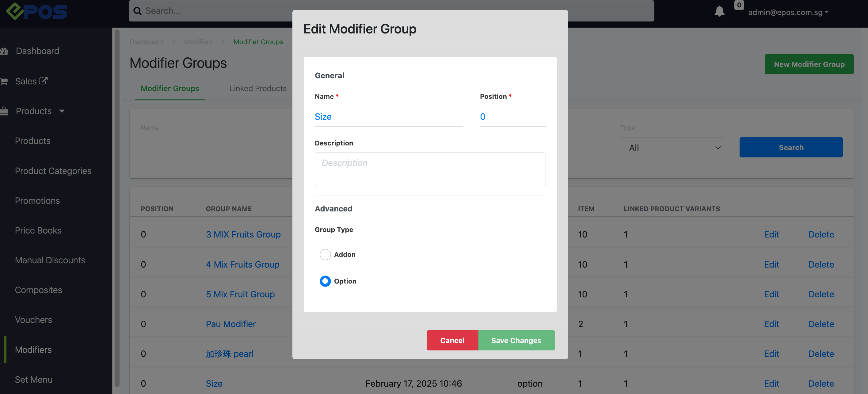The height and width of the screenshot is (394, 868).
Task: Click the EPOS logo
Action: click(36, 11)
